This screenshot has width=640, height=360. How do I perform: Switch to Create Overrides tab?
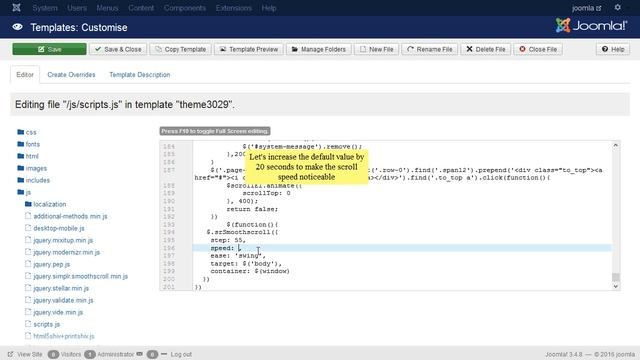[71, 75]
